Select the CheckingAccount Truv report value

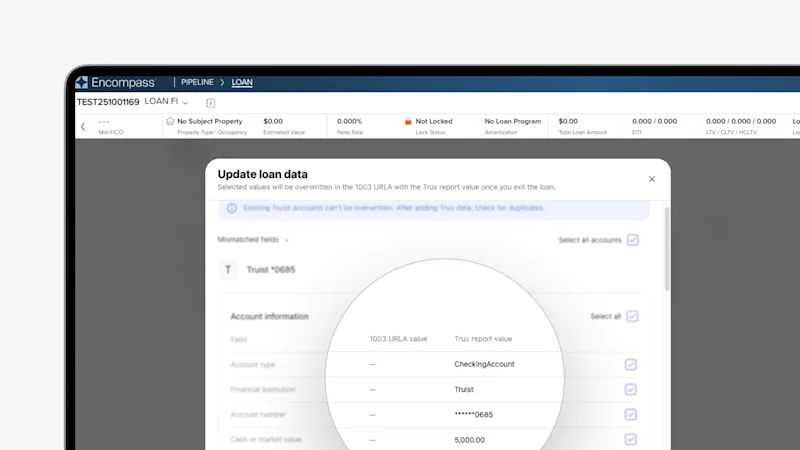click(x=484, y=364)
